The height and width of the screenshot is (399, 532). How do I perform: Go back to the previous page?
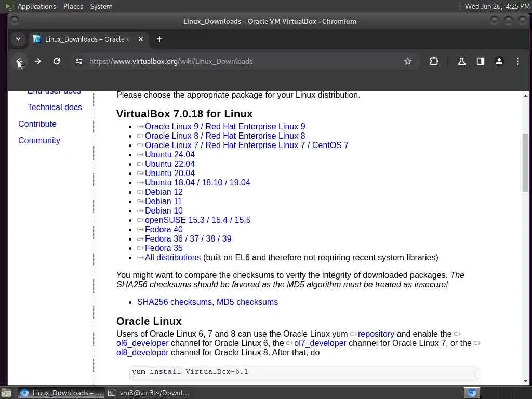tap(19, 61)
